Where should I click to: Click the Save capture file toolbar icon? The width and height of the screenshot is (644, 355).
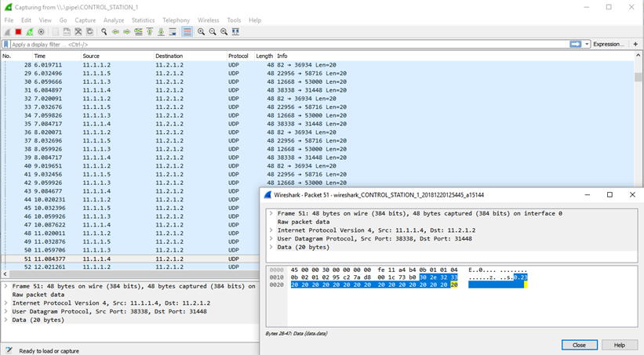coord(67,31)
